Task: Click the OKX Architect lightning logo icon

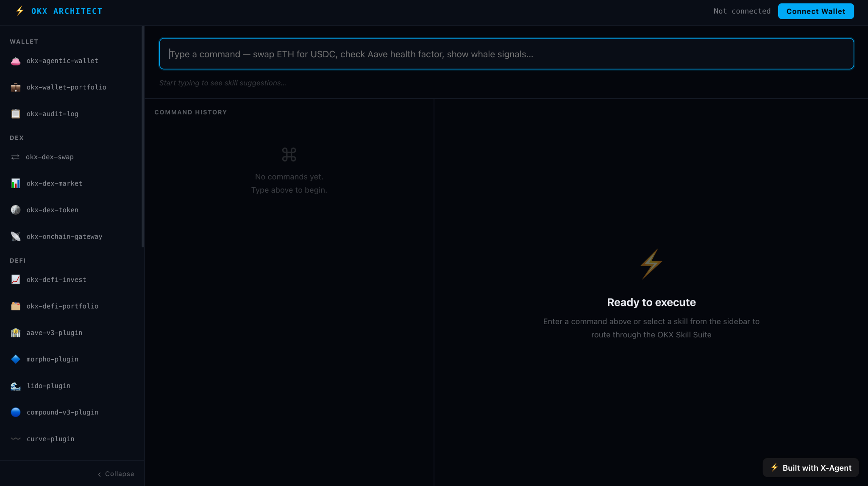Action: tap(20, 11)
